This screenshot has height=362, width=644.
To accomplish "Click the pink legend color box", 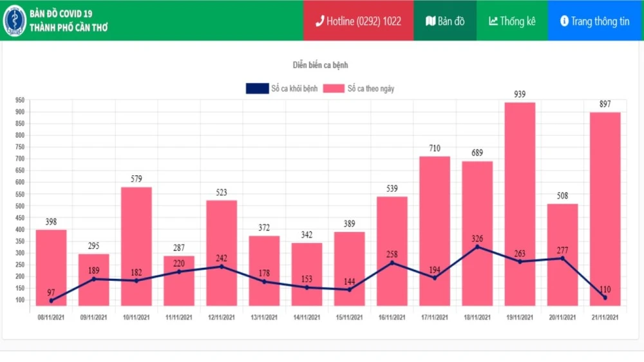I will point(334,89).
